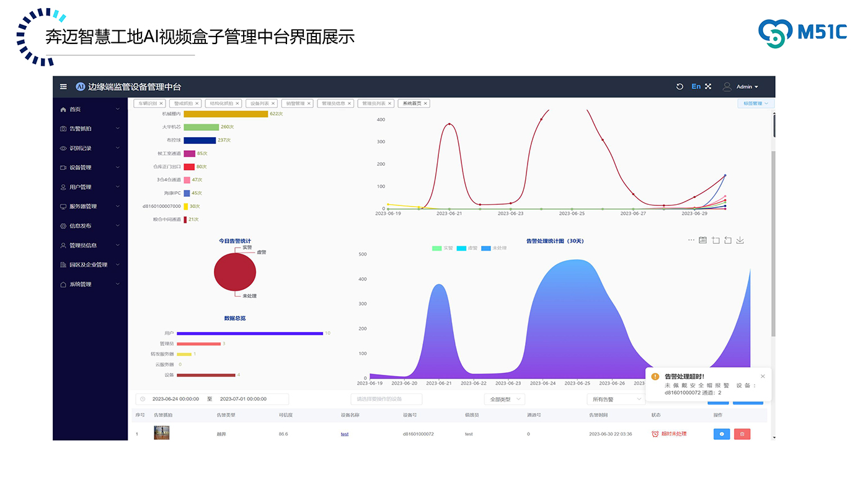Screen dimensions: 868x489
Task: Click the hamburger menu collapse icon
Action: [63, 87]
